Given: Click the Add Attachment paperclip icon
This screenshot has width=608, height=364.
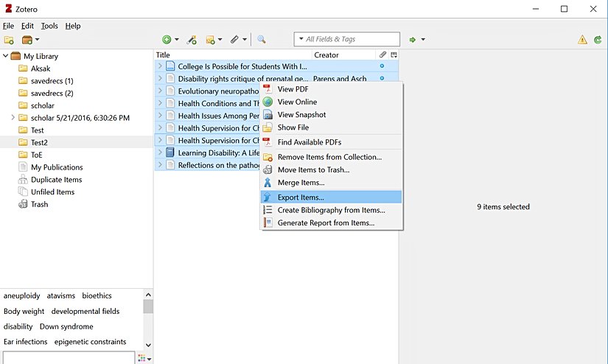Looking at the screenshot, I should [234, 40].
